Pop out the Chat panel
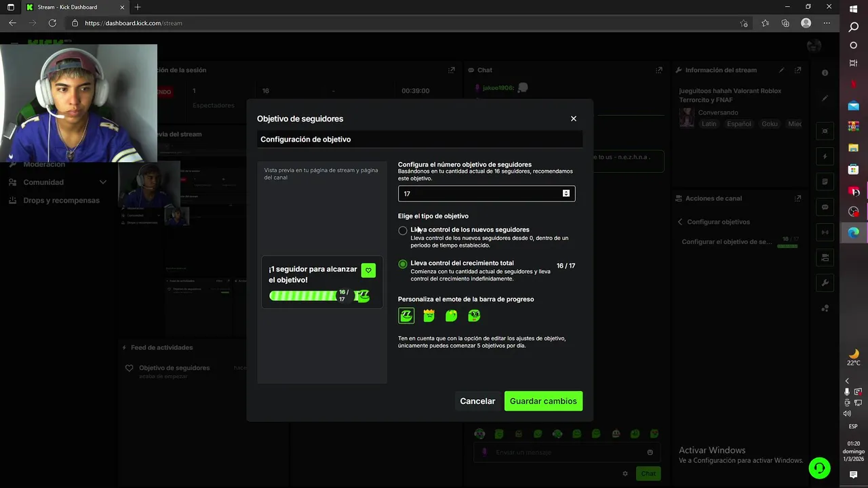Viewport: 868px width, 488px height. (658, 70)
